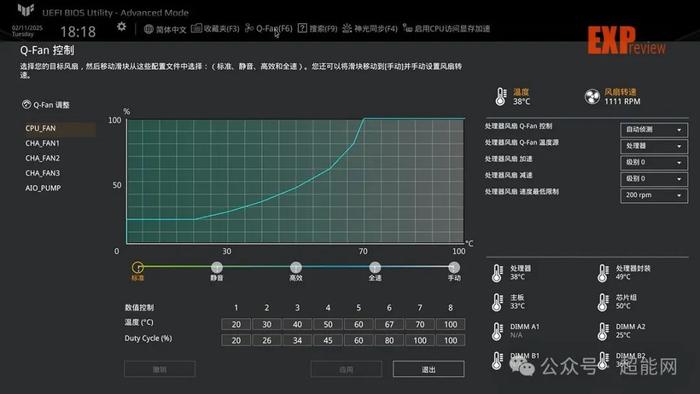
Task: Open 神光同步(F4) Aura lighting icon
Action: (x=347, y=28)
